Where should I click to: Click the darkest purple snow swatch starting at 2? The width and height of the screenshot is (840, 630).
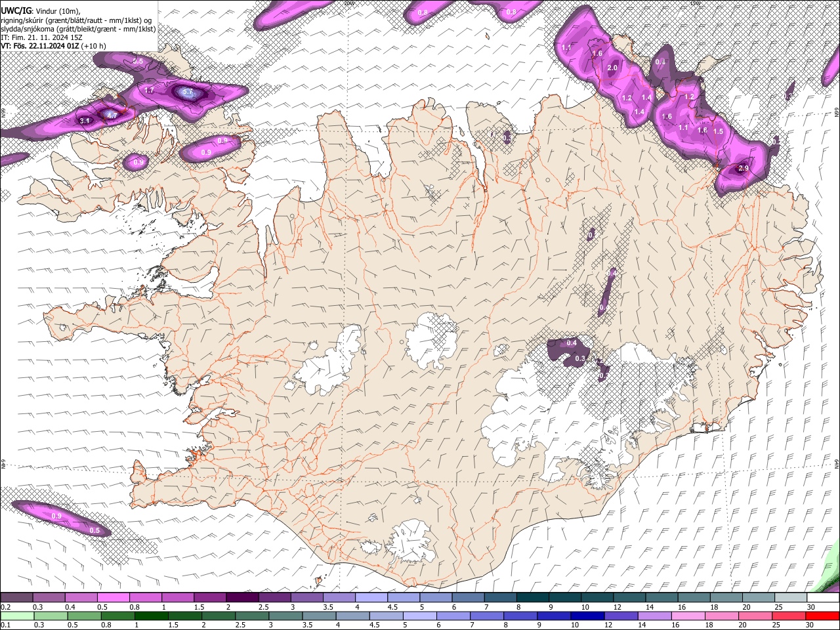click(242, 598)
